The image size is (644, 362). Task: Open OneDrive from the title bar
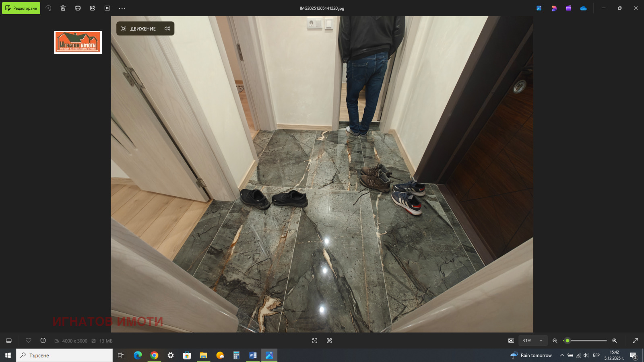[583, 8]
